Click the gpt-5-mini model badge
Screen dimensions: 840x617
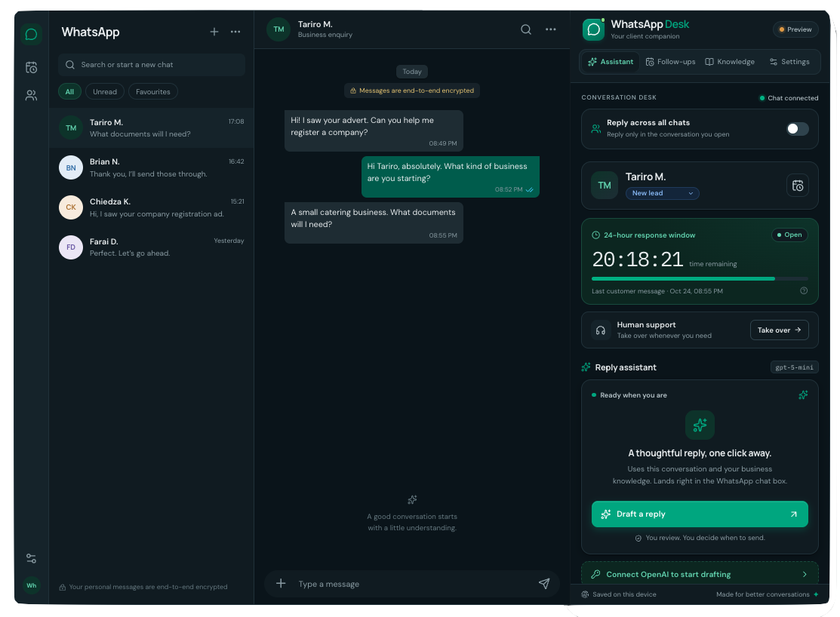(794, 367)
